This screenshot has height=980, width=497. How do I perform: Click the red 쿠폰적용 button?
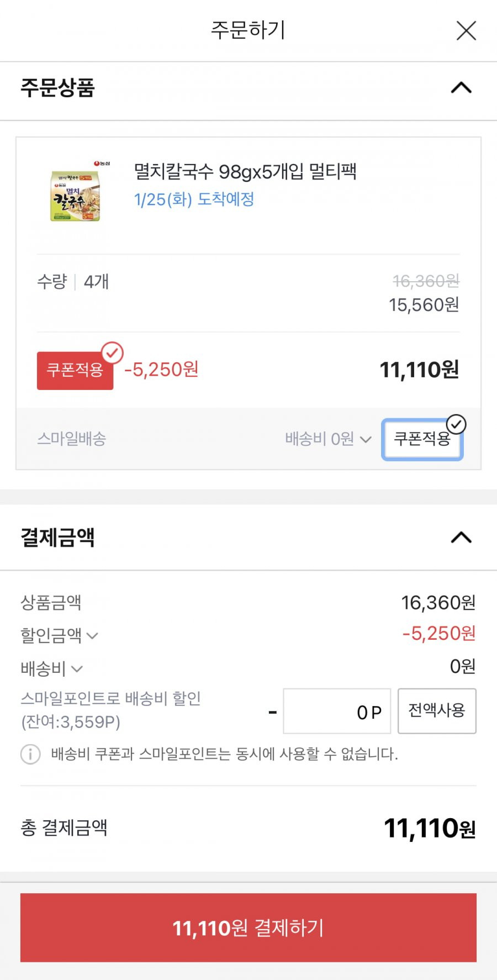coord(75,371)
